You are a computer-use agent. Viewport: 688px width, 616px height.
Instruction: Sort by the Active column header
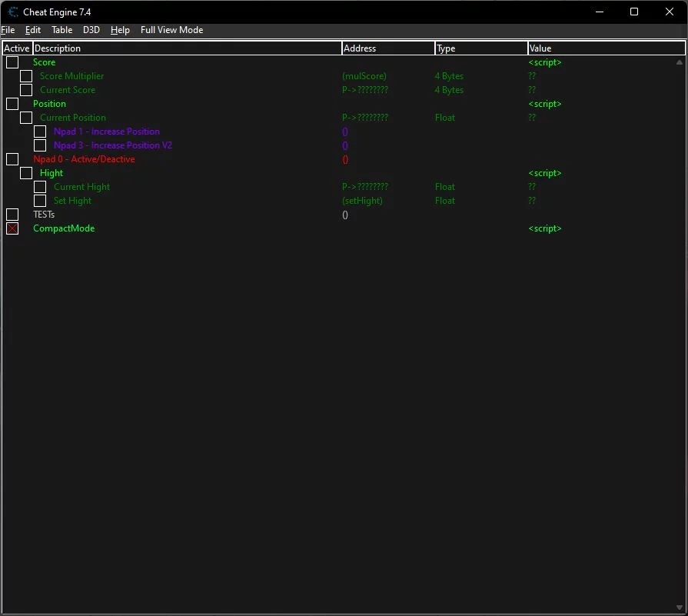(x=18, y=48)
